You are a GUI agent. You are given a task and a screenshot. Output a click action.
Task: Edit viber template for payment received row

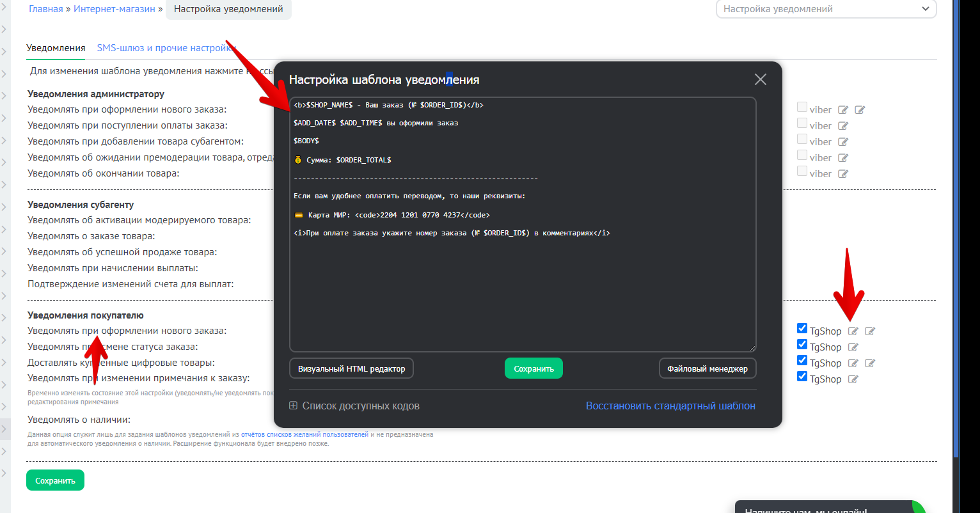pyautogui.click(x=843, y=126)
